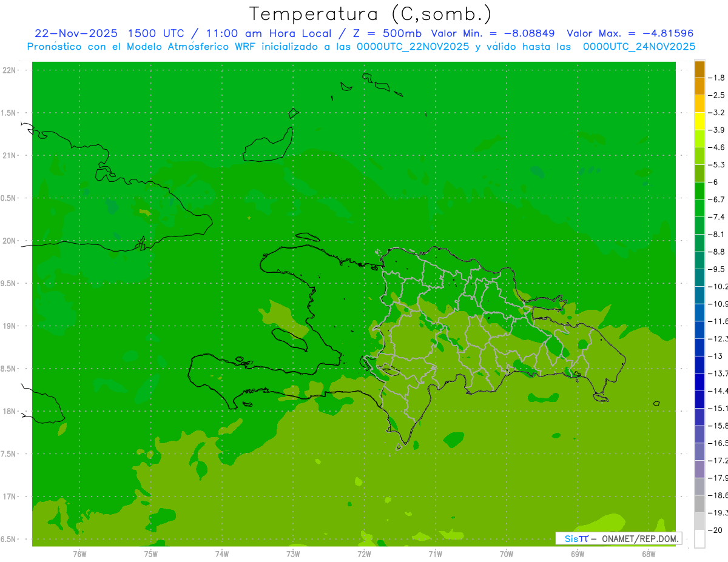Viewport: 728px width, 562px height.
Task: Click the '73W' longitude label
Action: coord(293,554)
